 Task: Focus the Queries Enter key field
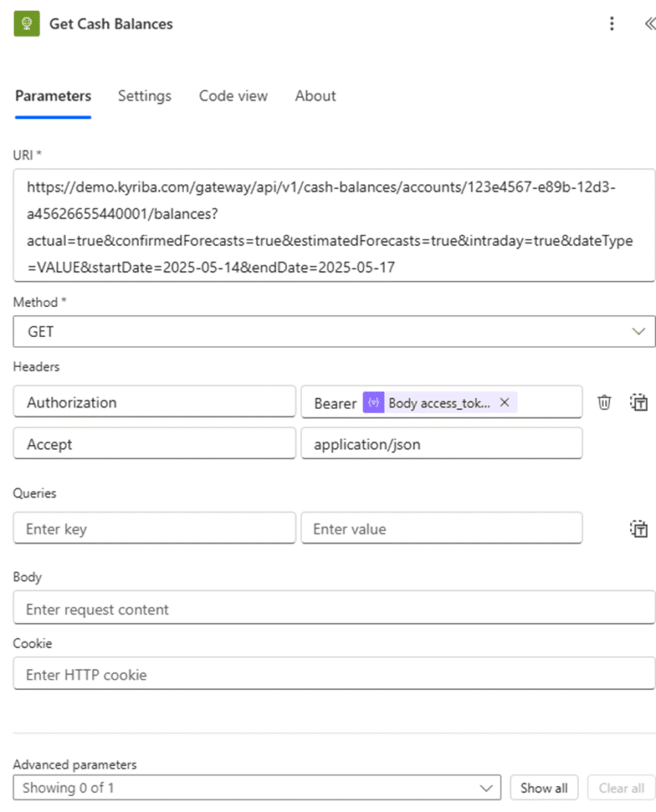[154, 529]
